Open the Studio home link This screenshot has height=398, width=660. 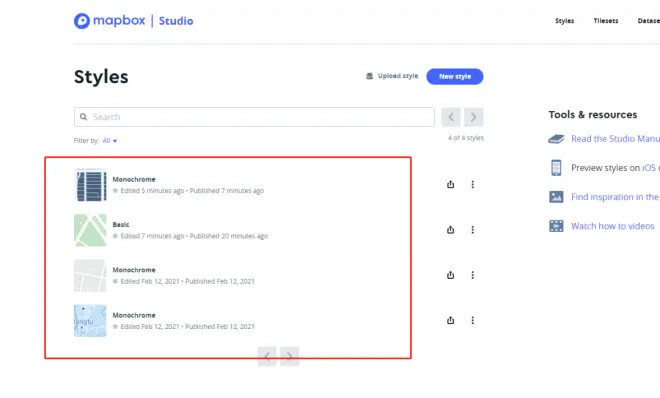coord(176,21)
